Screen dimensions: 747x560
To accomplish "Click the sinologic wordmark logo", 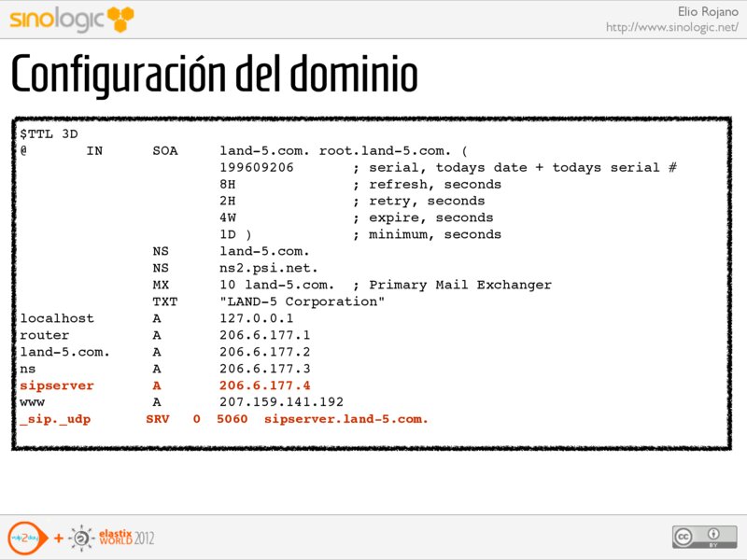I will [x=56, y=19].
